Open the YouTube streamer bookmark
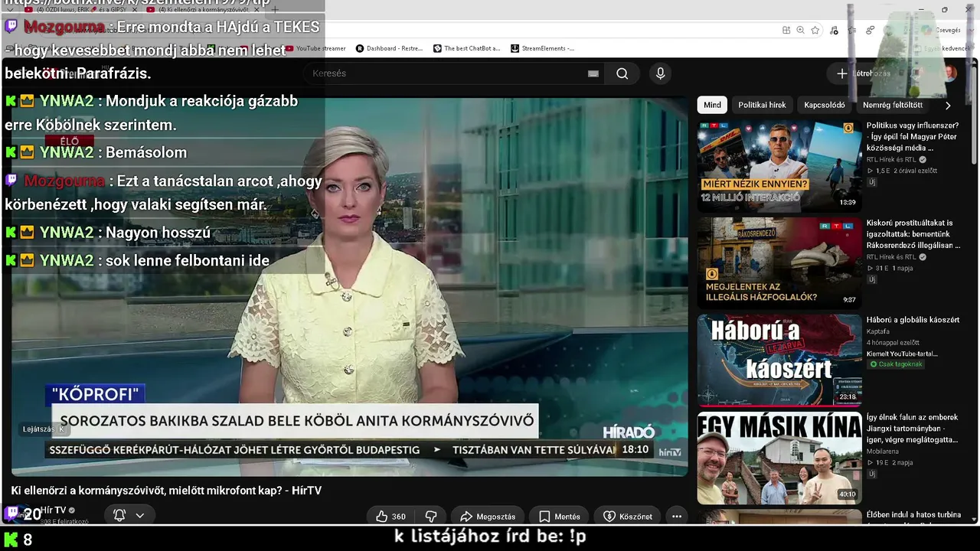The image size is (980, 551). (x=315, y=48)
